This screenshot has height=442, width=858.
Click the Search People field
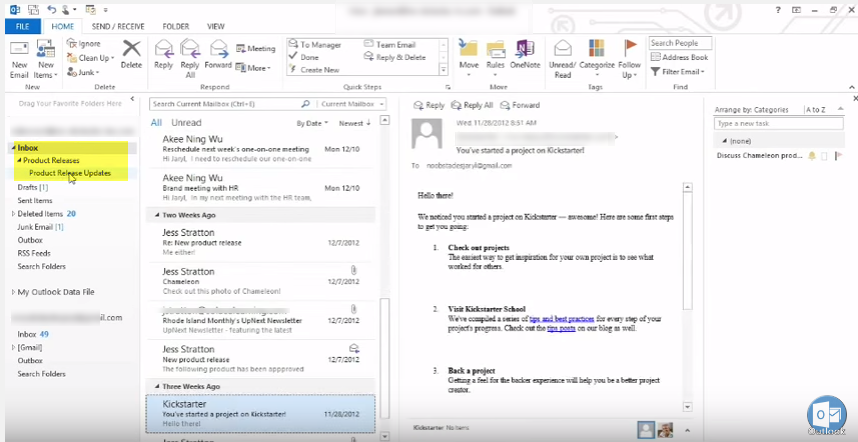pyautogui.click(x=680, y=43)
